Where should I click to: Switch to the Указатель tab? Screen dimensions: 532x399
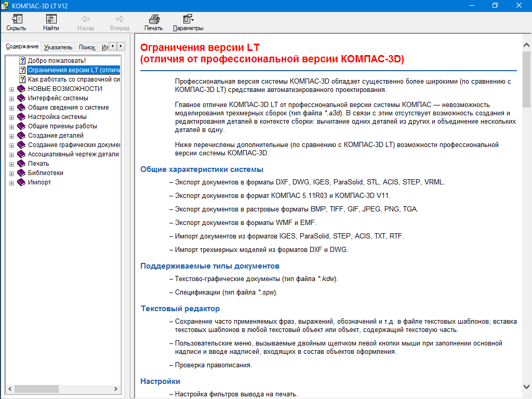(x=58, y=47)
